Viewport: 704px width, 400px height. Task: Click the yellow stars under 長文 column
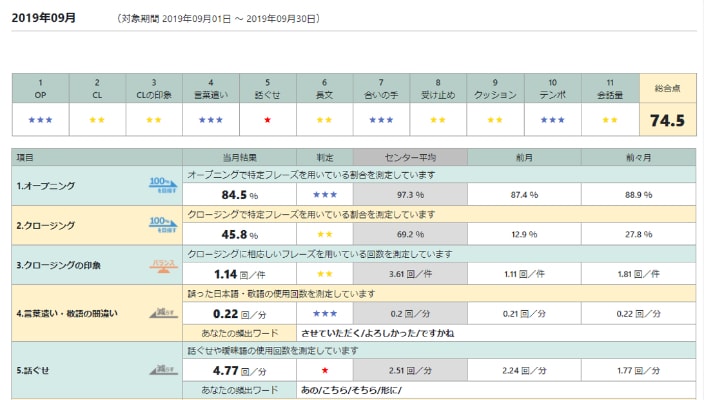point(324,120)
